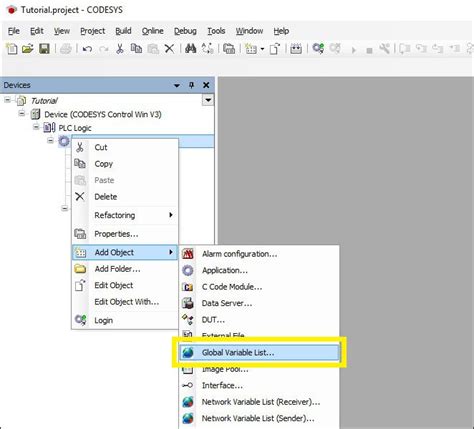This screenshot has height=429, width=474.
Task: Open the Build menu
Action: 123,31
